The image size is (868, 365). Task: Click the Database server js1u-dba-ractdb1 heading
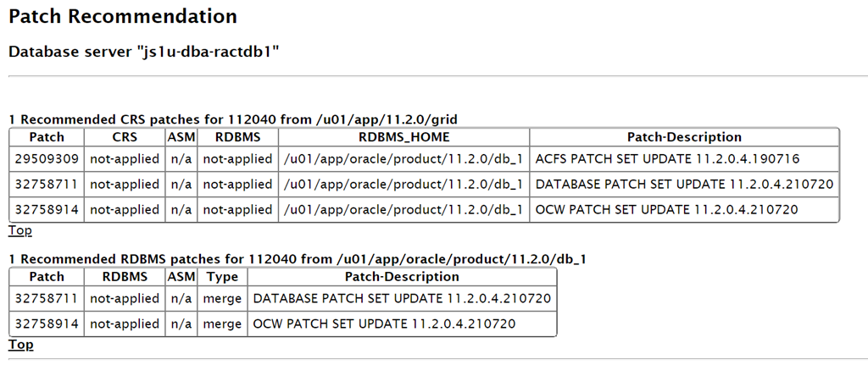pyautogui.click(x=144, y=53)
